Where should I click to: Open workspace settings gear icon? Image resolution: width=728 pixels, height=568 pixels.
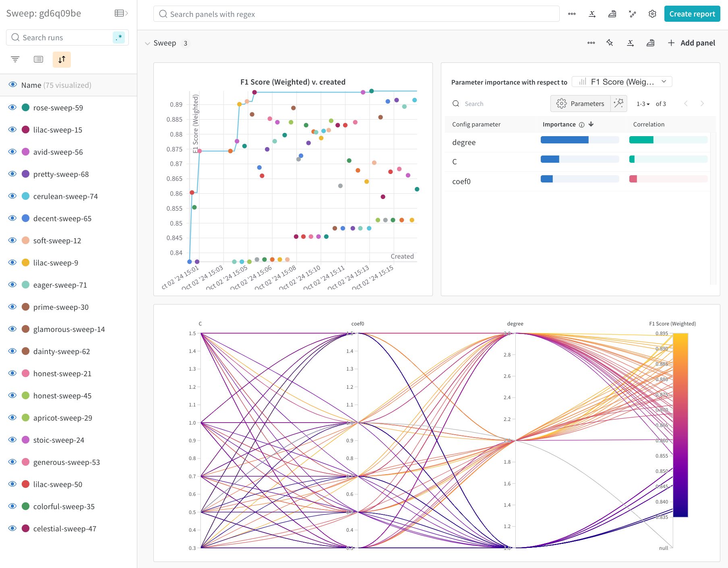652,14
